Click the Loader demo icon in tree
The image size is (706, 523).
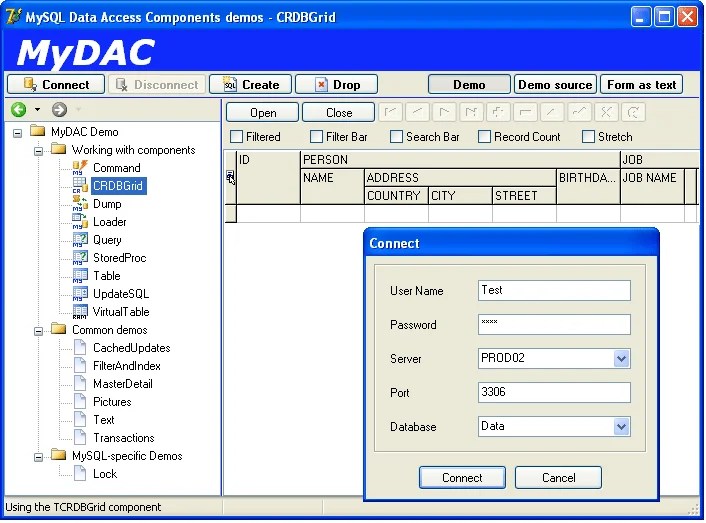[80, 222]
